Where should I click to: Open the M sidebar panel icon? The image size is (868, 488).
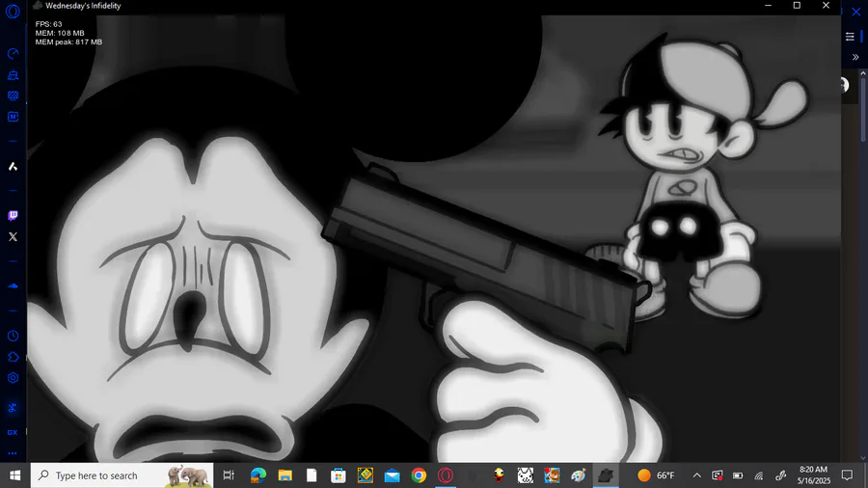tap(13, 117)
